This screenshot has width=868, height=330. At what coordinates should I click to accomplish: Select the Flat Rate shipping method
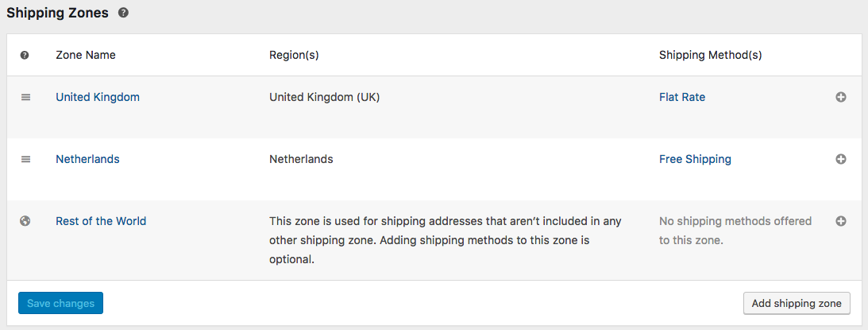[x=682, y=97]
